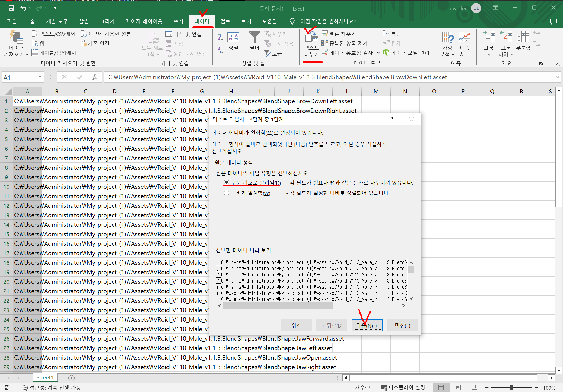The width and height of the screenshot is (563, 392).
Task: Switch to the Insert (삽입) tab
Action: click(84, 21)
